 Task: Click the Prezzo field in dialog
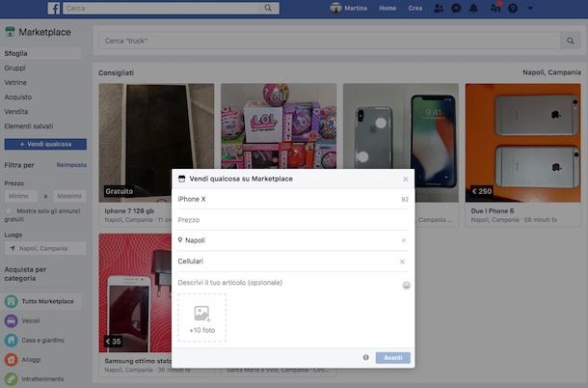click(293, 220)
